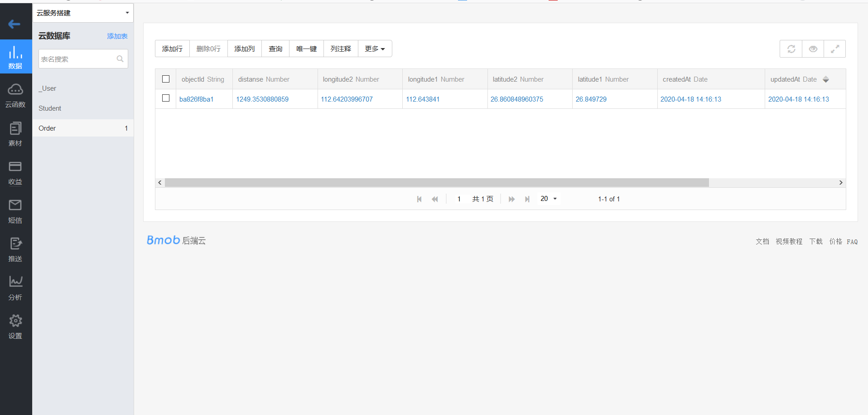Select the 素材 materials section
Screen dimensions: 868x415
[x=15, y=134]
